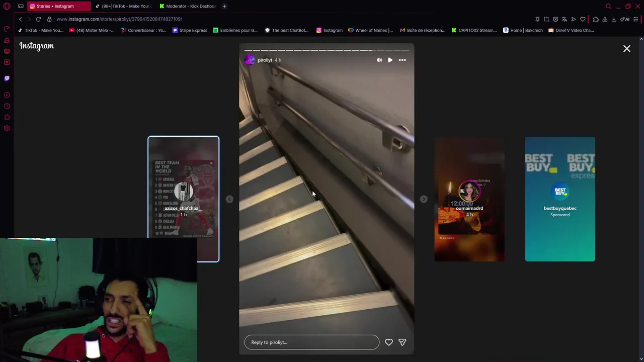This screenshot has height=362, width=644.
Task: Open the Stripe Express bookmark
Action: pos(190,30)
